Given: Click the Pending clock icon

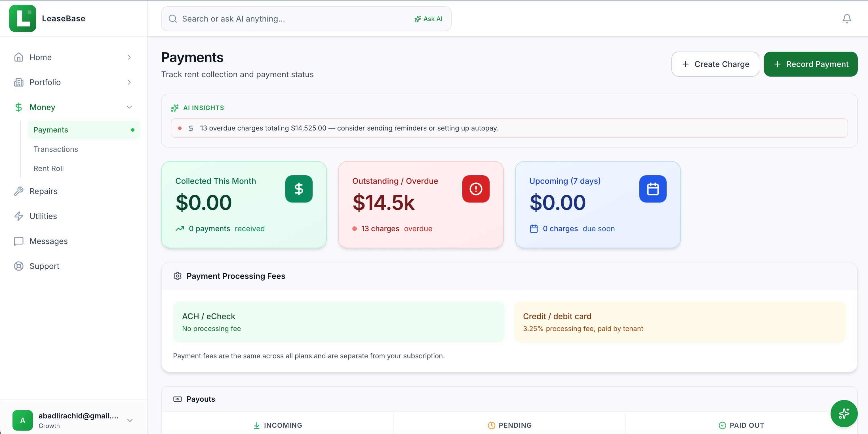Looking at the screenshot, I should pyautogui.click(x=492, y=425).
